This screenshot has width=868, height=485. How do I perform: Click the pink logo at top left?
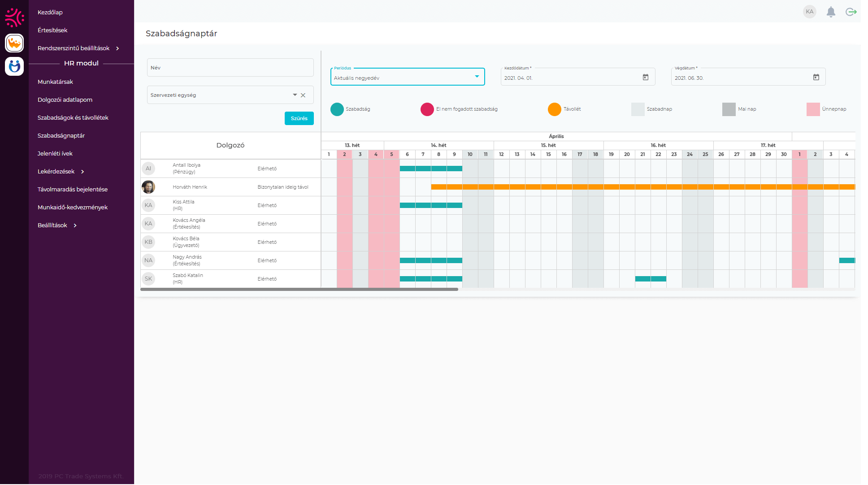(x=14, y=17)
